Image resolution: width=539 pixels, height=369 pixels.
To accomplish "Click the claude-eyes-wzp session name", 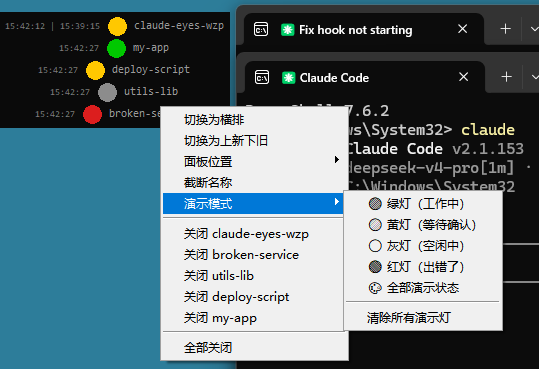I will pos(179,25).
